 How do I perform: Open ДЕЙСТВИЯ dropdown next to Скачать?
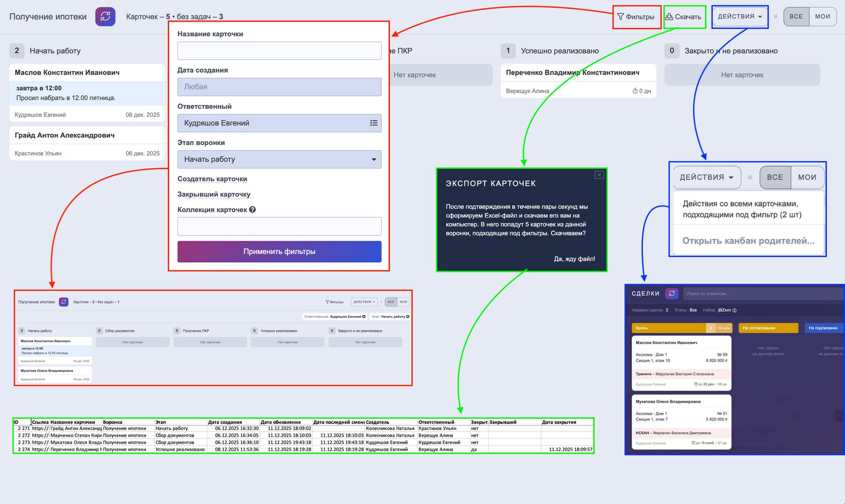pyautogui.click(x=740, y=17)
